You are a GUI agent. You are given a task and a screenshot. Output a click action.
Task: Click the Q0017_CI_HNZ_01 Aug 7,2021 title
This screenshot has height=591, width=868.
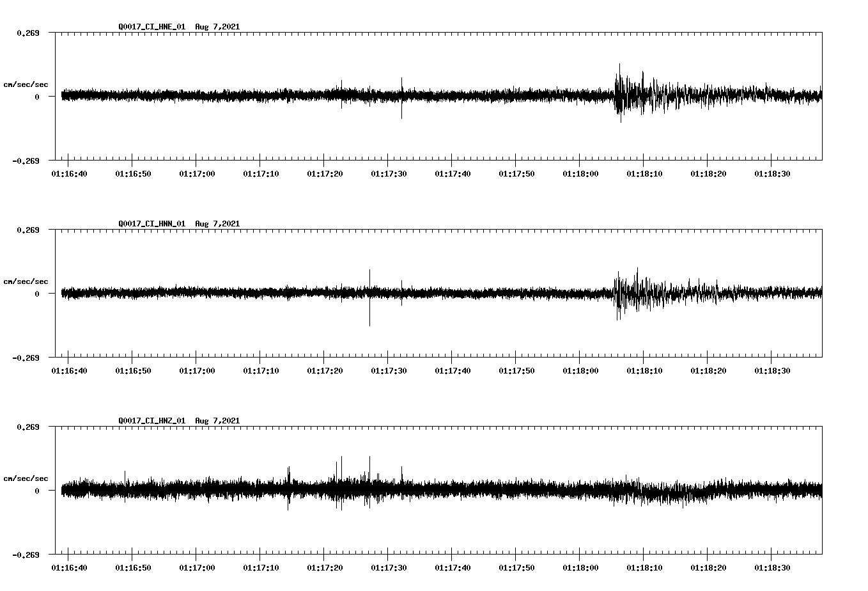point(179,421)
